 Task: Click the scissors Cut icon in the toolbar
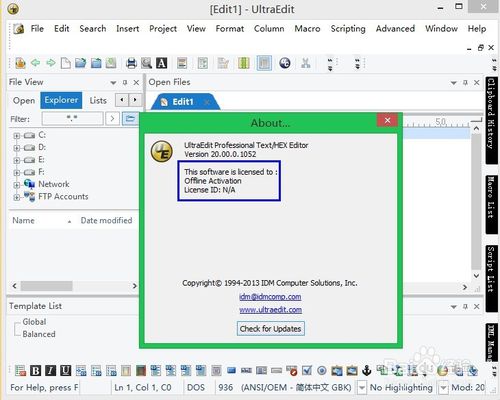tap(305, 63)
